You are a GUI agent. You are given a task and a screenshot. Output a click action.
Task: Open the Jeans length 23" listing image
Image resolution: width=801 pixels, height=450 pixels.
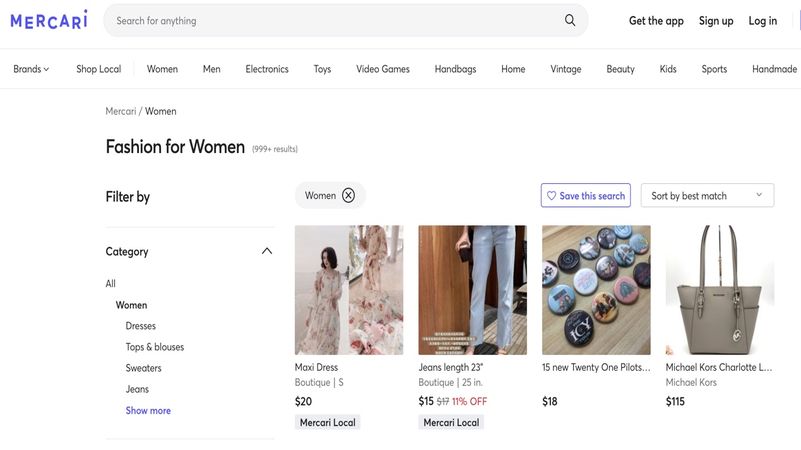[472, 290]
